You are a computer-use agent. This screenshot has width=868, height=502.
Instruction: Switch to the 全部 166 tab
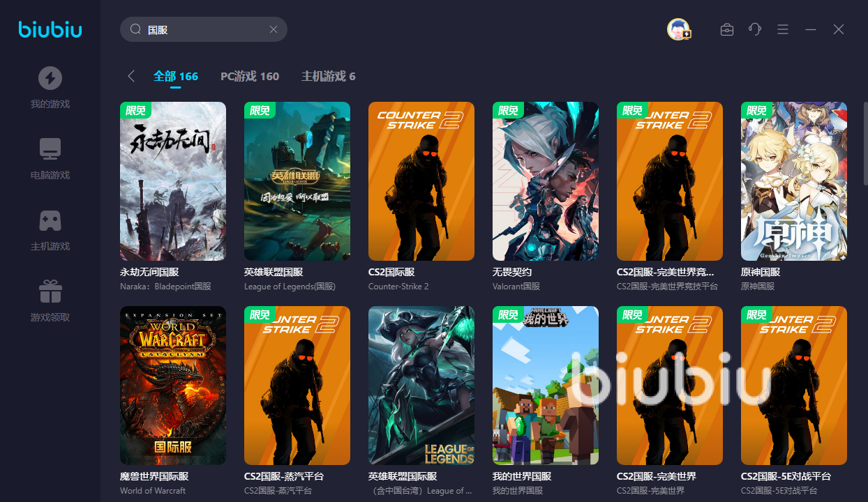(176, 76)
